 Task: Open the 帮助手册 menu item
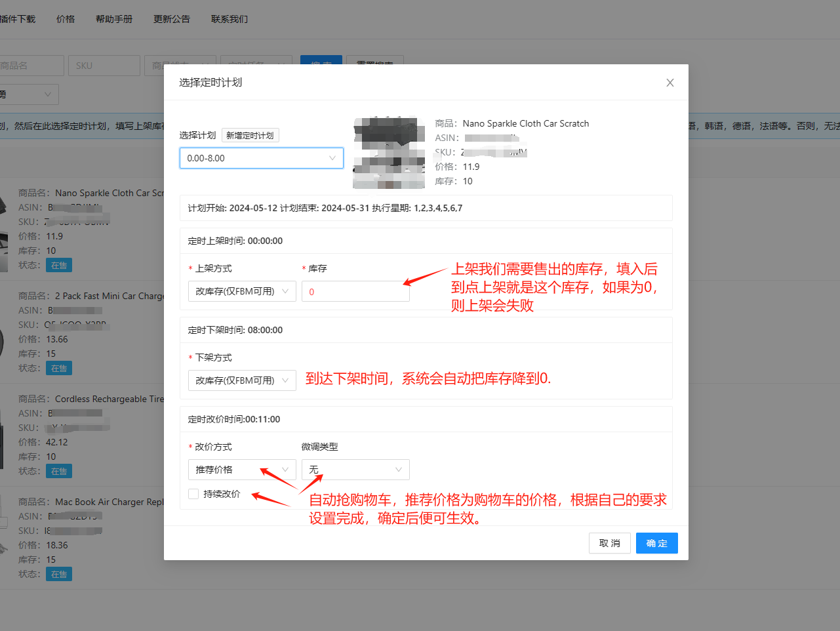pyautogui.click(x=114, y=19)
